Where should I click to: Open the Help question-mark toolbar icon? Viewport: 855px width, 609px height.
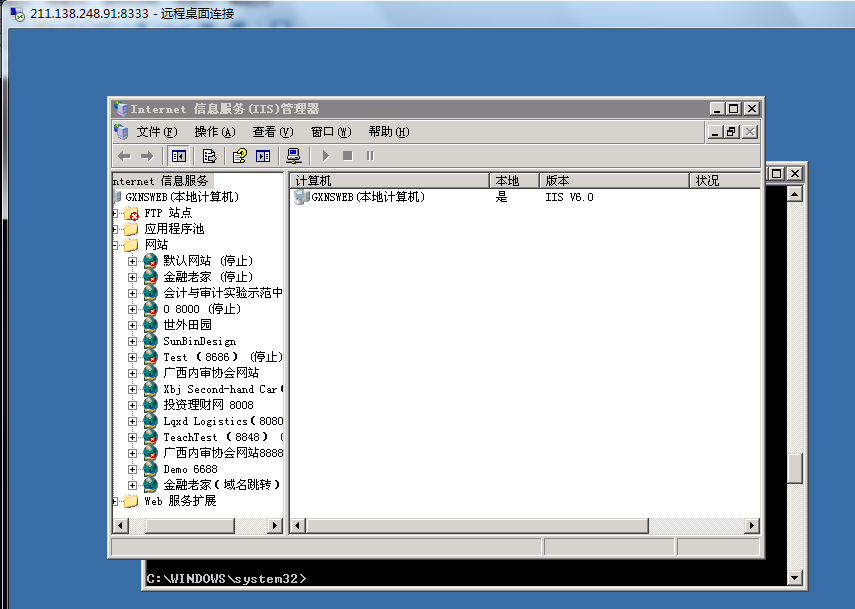(x=239, y=156)
